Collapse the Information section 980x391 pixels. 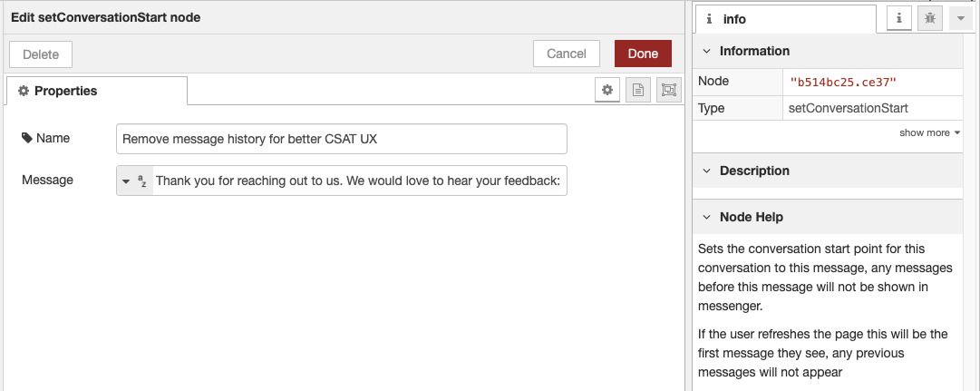[x=706, y=52]
